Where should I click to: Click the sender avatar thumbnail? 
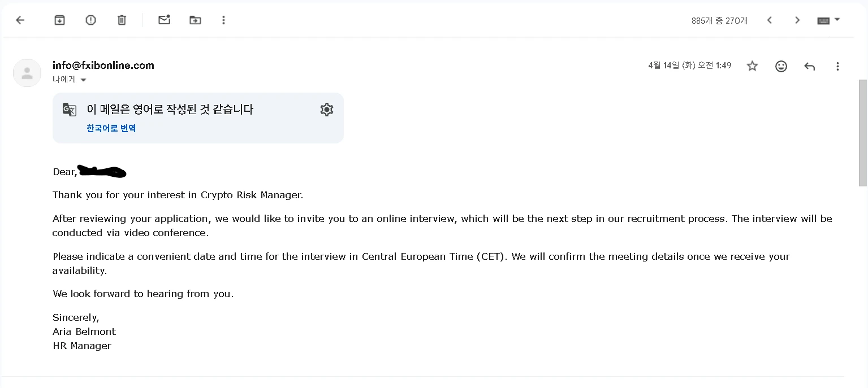(x=27, y=73)
